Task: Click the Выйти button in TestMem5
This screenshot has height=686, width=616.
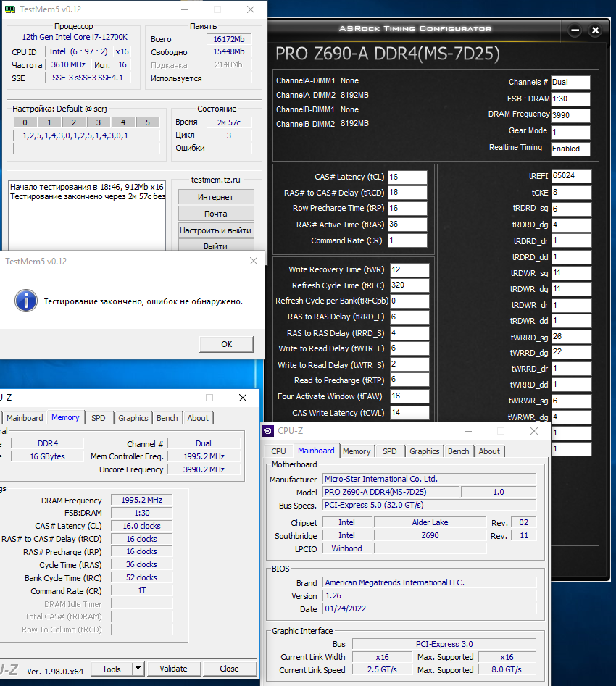Action: pyautogui.click(x=216, y=245)
